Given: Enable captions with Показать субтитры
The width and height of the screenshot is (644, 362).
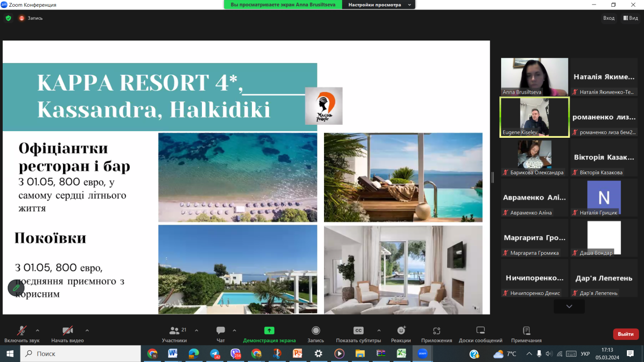Looking at the screenshot, I should (358, 335).
